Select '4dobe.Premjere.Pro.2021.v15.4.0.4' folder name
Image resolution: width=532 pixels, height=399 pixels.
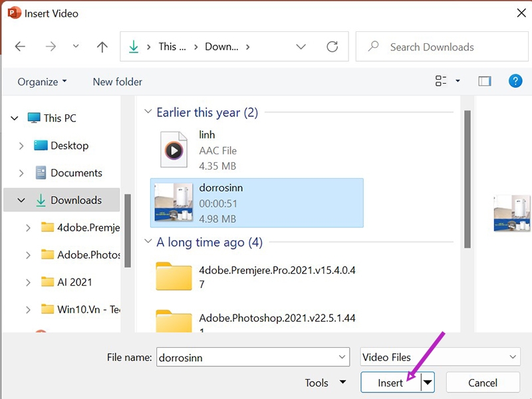coord(277,277)
